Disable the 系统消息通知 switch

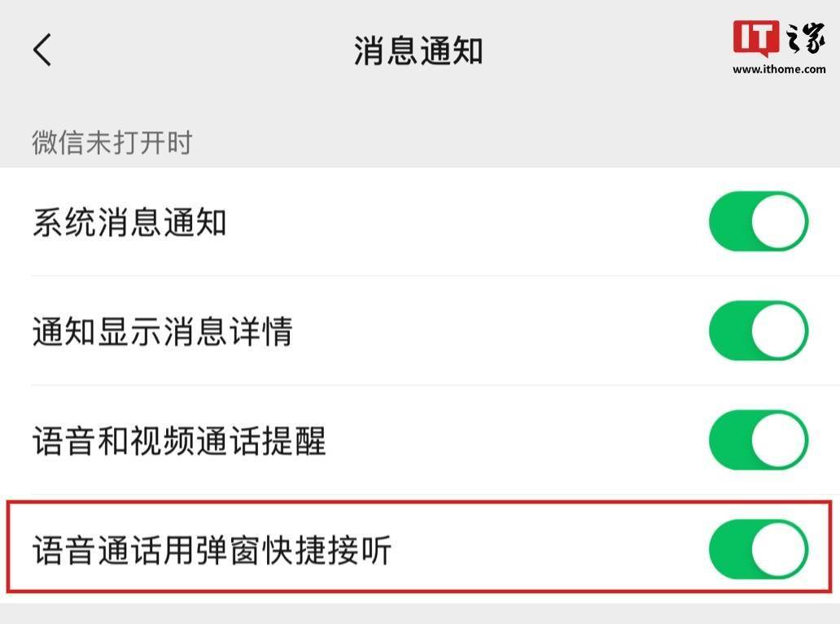pos(758,221)
